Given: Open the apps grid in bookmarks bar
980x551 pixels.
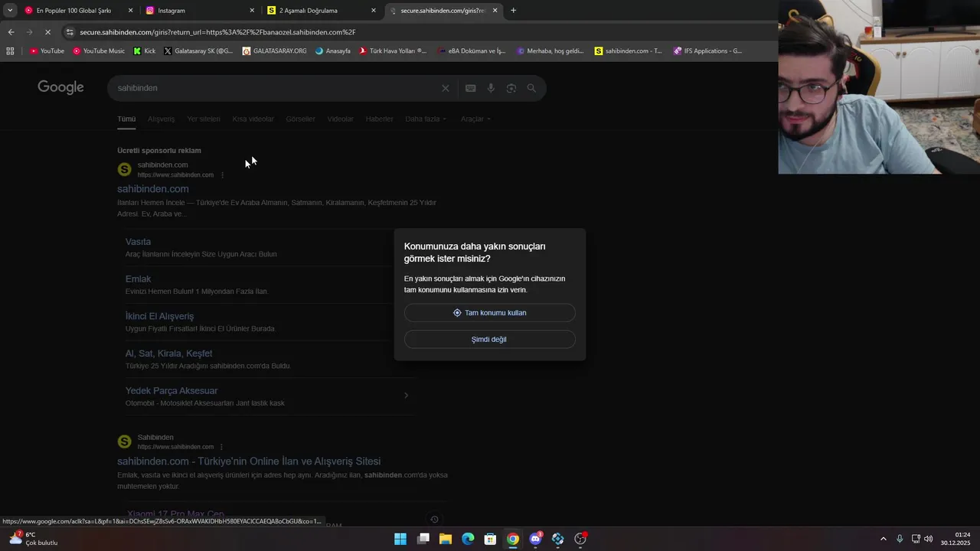Looking at the screenshot, I should [x=10, y=51].
